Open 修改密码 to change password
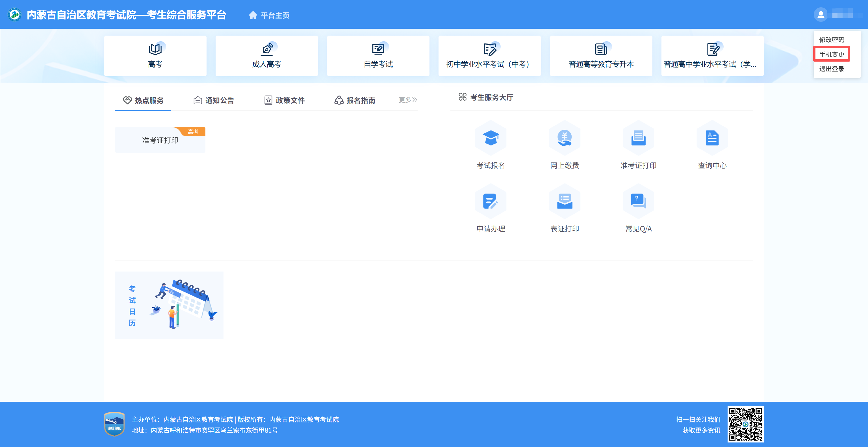Screen dimensions: 868x447 tap(832, 40)
